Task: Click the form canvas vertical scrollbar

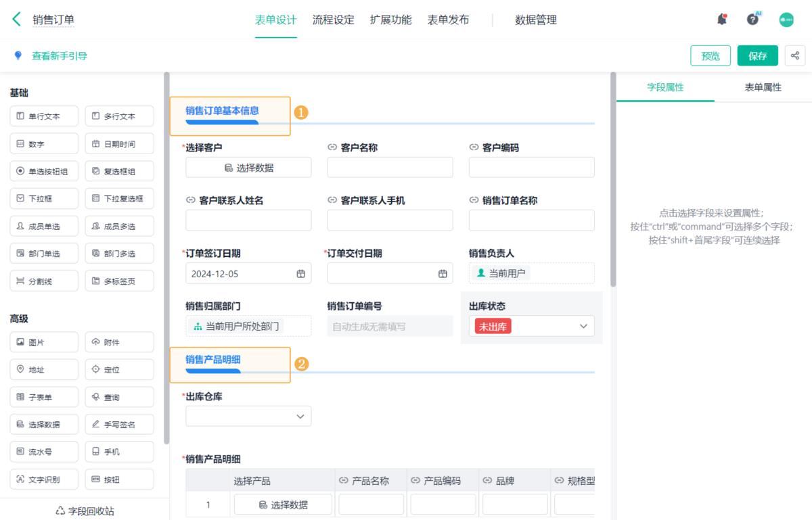Action: pos(613,179)
